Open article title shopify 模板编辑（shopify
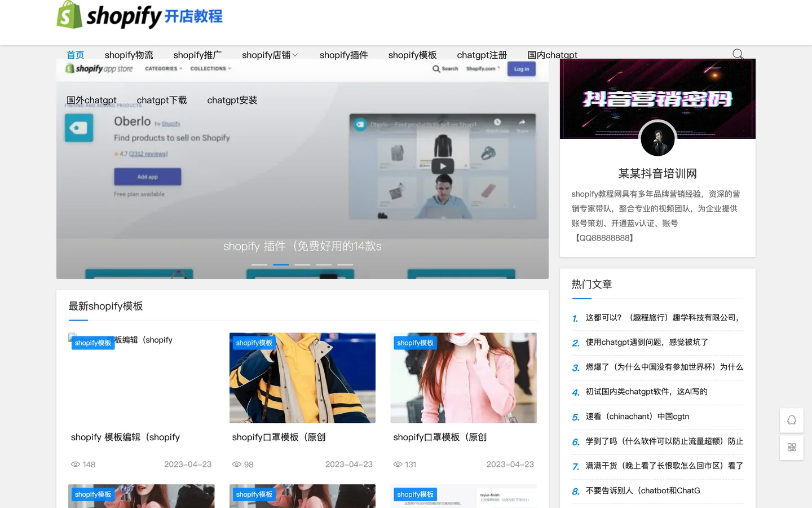 click(x=125, y=437)
